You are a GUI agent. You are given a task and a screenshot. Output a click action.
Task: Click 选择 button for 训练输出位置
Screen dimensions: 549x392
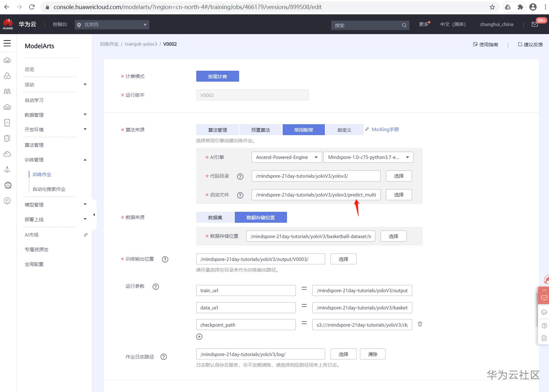(x=343, y=259)
